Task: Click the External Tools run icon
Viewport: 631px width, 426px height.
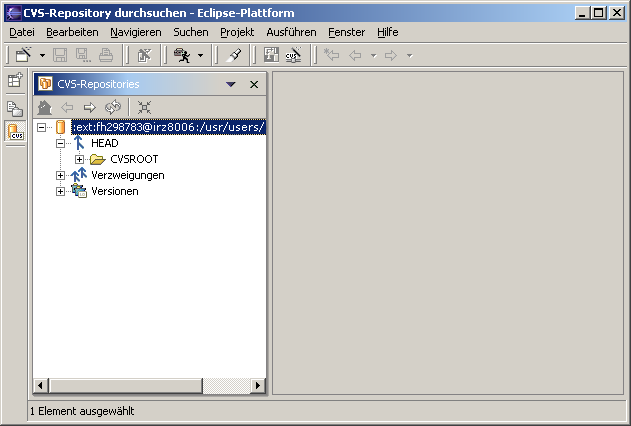Action: (183, 55)
